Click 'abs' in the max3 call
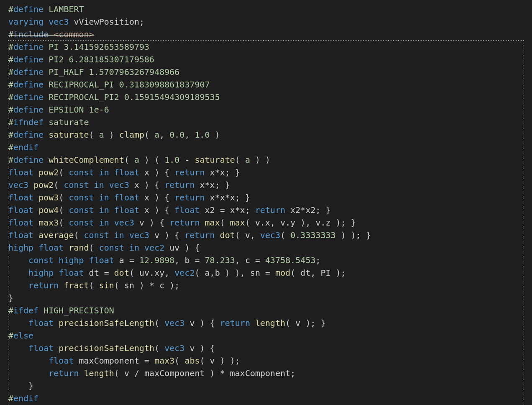 pos(192,361)
